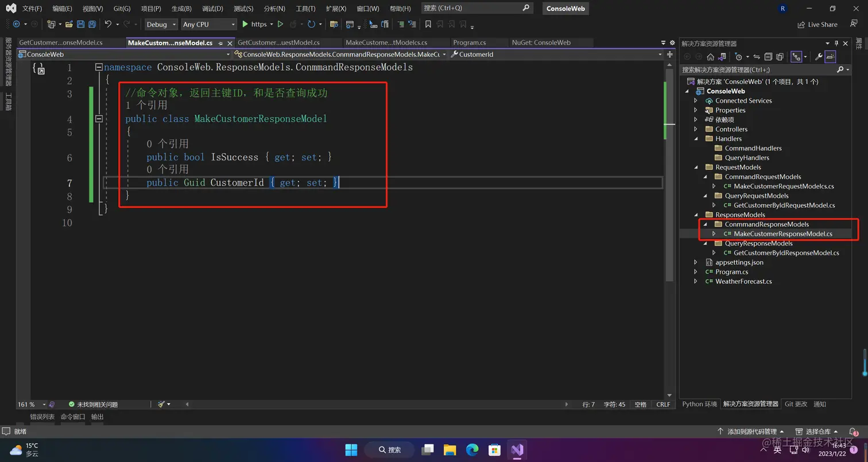Expand the Controllers folder in Solution Explorer
Image resolution: width=868 pixels, height=462 pixels.
tap(696, 129)
